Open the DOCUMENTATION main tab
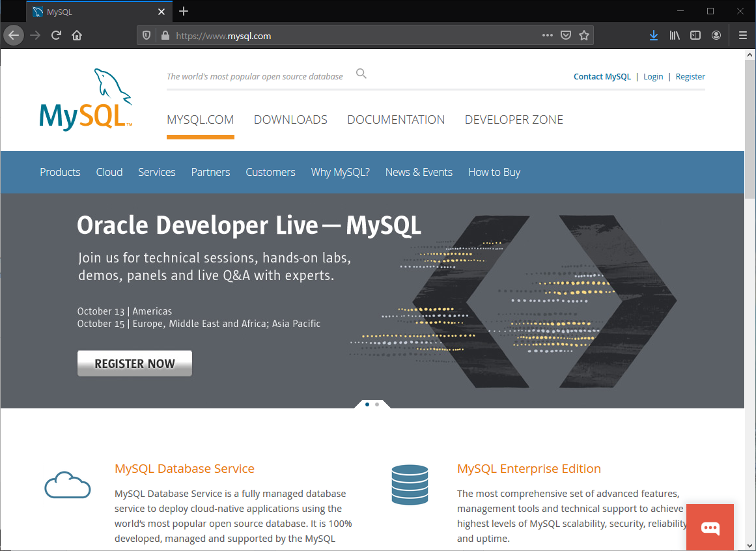This screenshot has width=756, height=551. coord(396,120)
